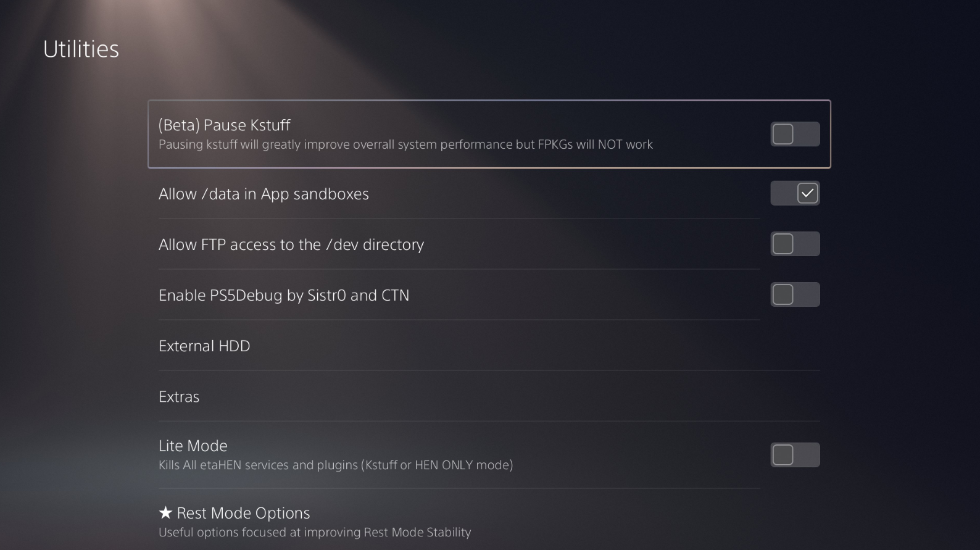The width and height of the screenshot is (980, 550).
Task: Click the unchecked knob of Lite Mode switch
Action: [783, 455]
